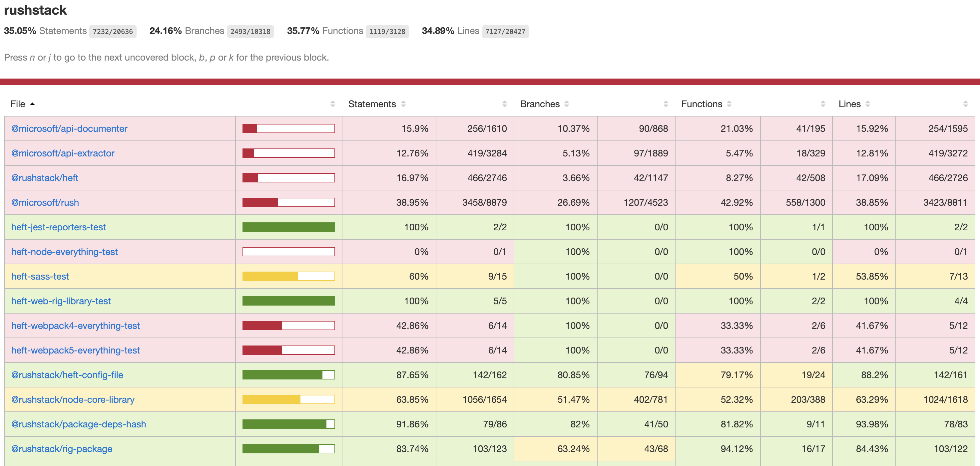Viewport: 980px width, 466px height.
Task: Click the yellow heft-sass-test coverage bar
Action: pyautogui.click(x=288, y=276)
